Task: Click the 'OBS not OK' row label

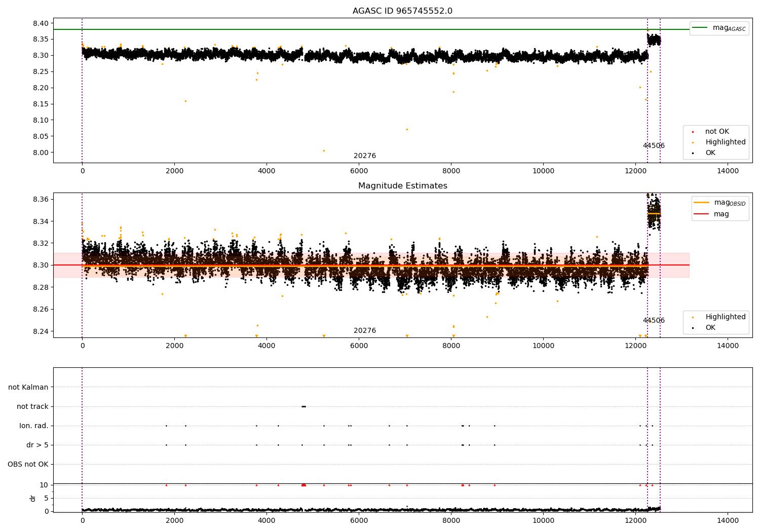Action: 28,465
